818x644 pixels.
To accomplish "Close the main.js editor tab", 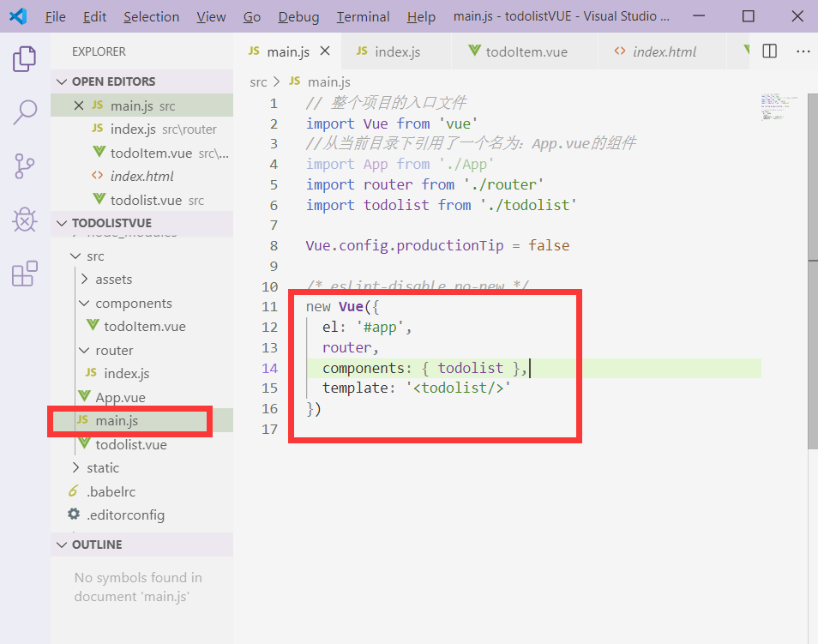I will pyautogui.click(x=324, y=51).
